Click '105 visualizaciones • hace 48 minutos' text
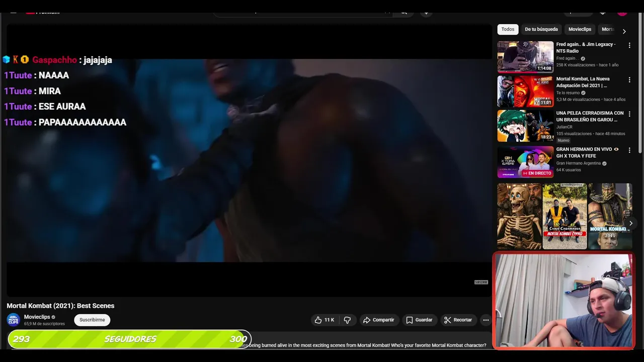The height and width of the screenshot is (362, 644). pos(591,134)
